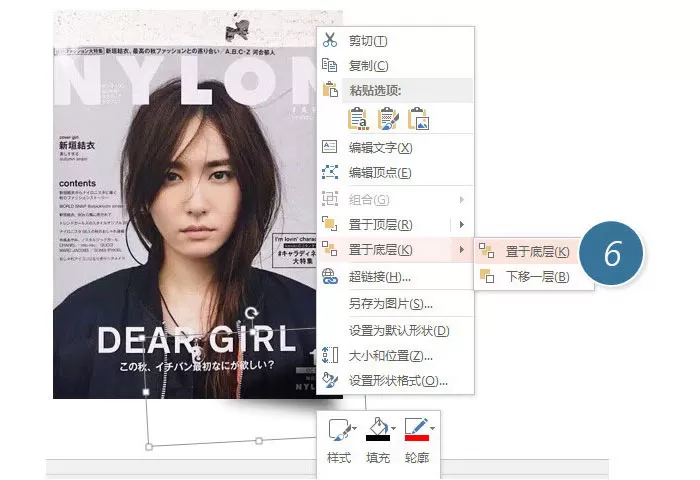Screen dimensions: 700x480
Task: Expand the 置于顶层(R) submenu arrow
Action: [x=462, y=224]
